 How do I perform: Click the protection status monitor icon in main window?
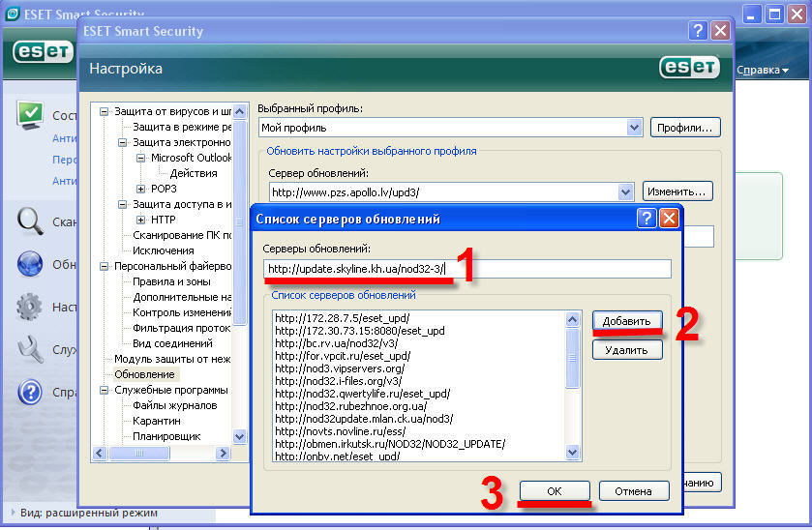pos(29,115)
